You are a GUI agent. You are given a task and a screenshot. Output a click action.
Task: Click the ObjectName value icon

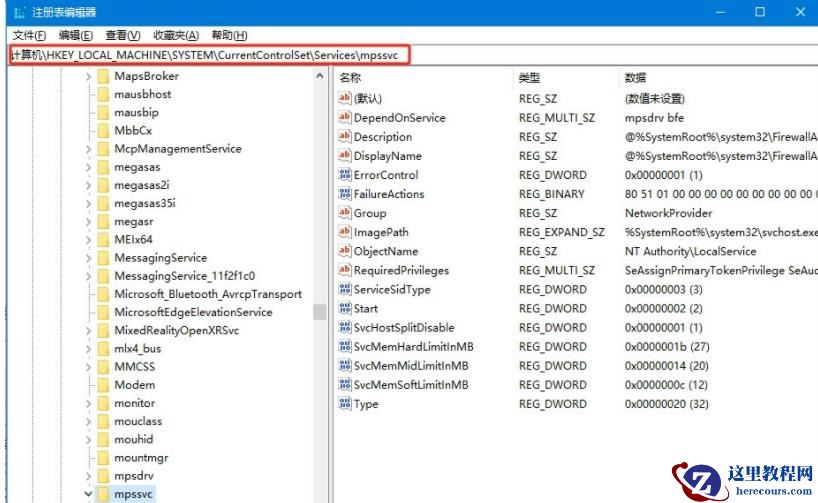tap(344, 251)
